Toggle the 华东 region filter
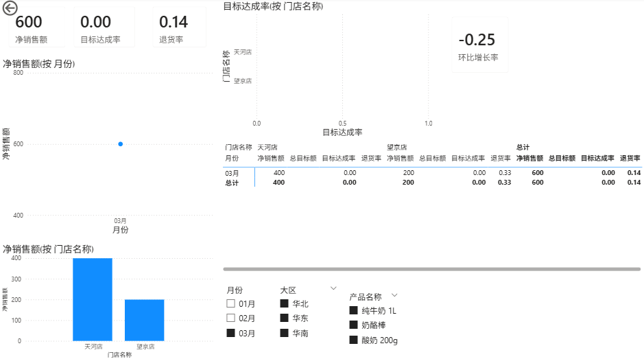Screen dimensions: 644x359 tap(284, 319)
